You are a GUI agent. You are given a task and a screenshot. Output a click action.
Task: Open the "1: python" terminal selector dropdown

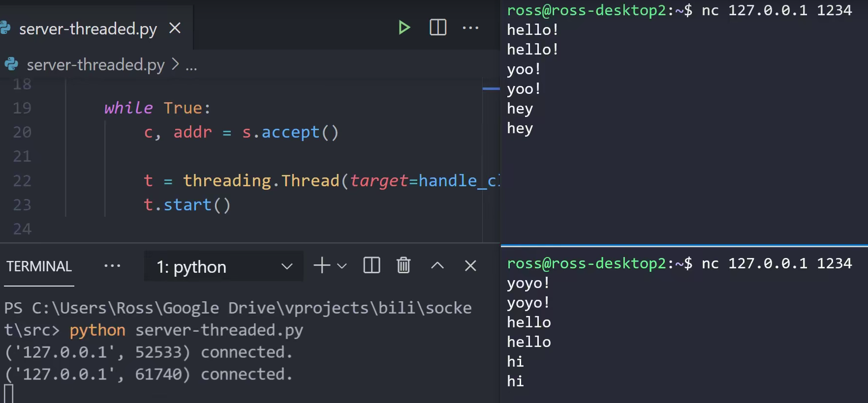coord(223,266)
